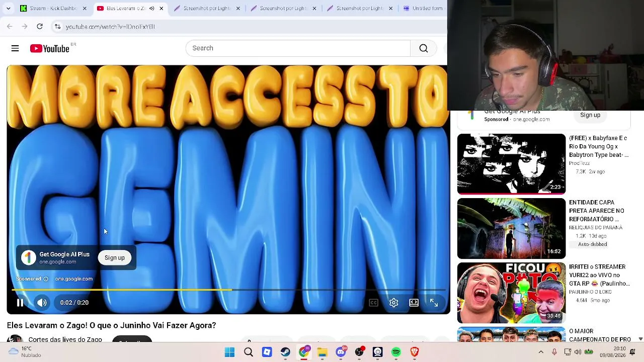Open OBS Studio from the taskbar

point(359,352)
